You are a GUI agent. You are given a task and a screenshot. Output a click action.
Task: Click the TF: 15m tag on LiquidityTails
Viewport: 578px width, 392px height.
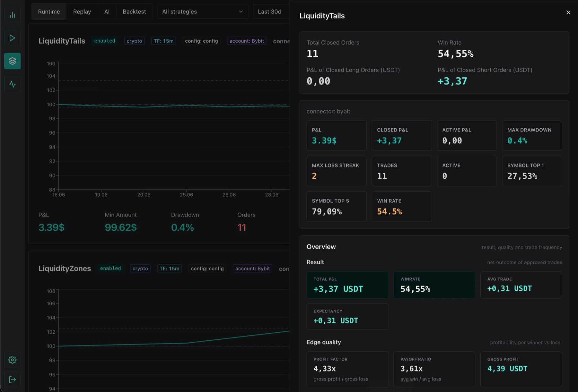click(x=163, y=41)
